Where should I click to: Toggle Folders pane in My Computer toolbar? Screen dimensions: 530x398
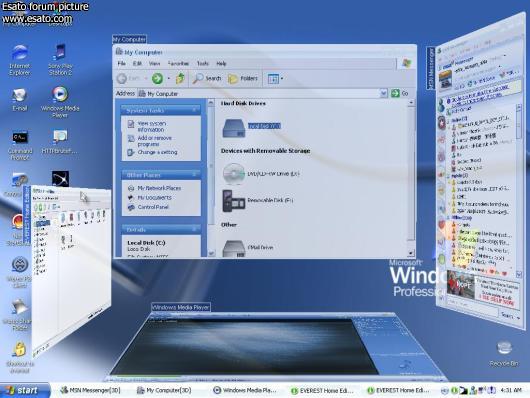coord(243,79)
